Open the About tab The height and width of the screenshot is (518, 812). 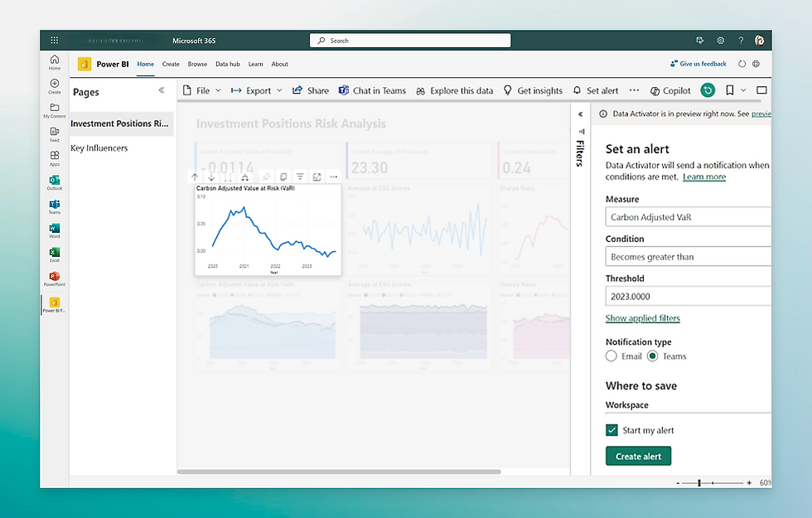[x=280, y=64]
